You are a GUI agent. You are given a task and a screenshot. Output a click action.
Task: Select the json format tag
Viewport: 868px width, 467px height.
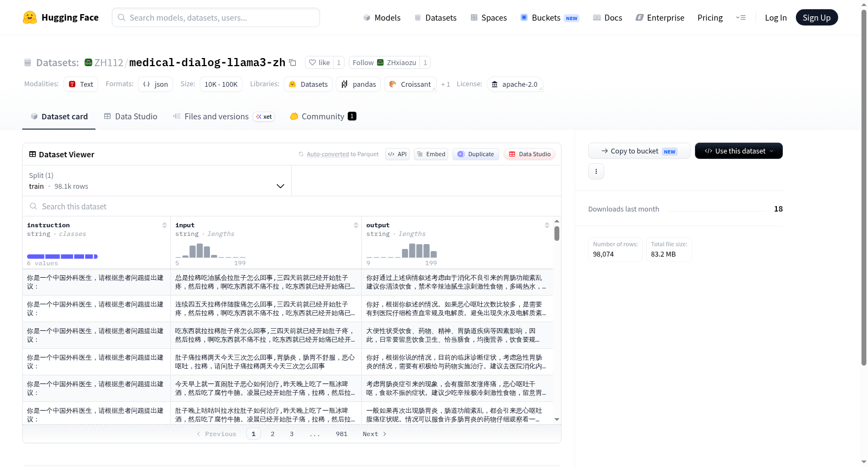pos(155,84)
